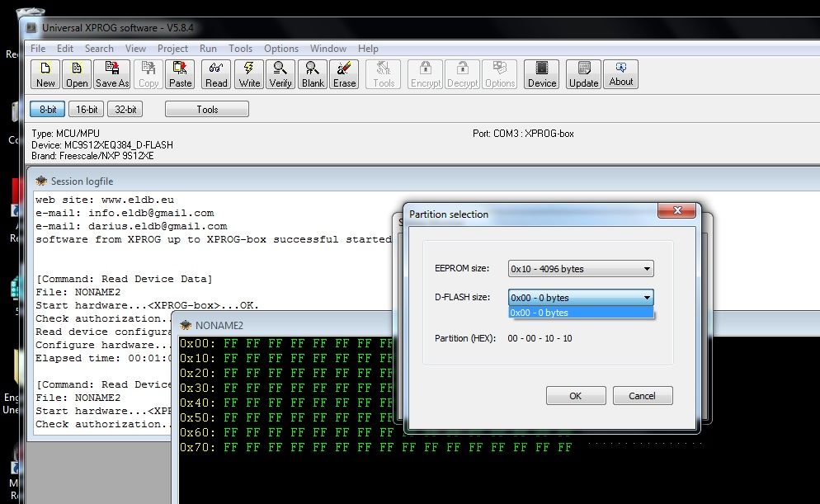Switch to 16-bit view mode
The image size is (820, 504).
point(87,109)
